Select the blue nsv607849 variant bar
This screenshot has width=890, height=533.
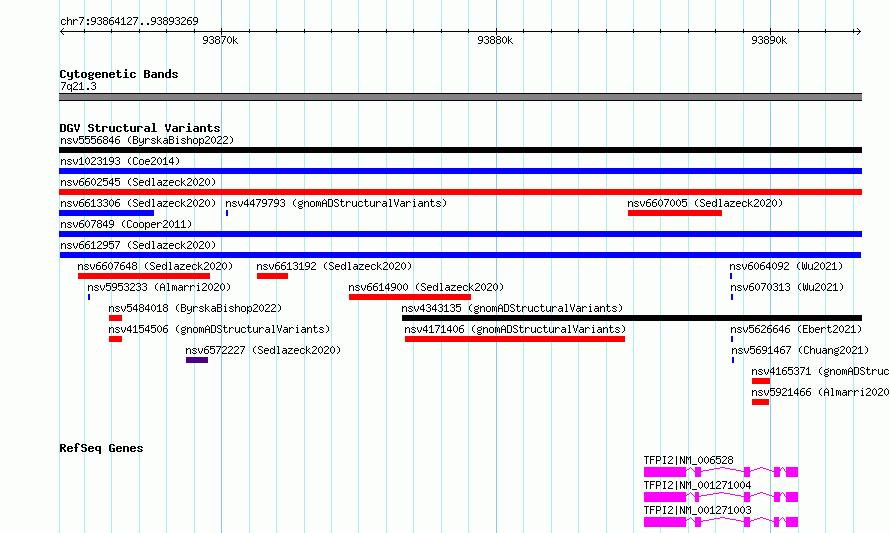click(x=460, y=234)
